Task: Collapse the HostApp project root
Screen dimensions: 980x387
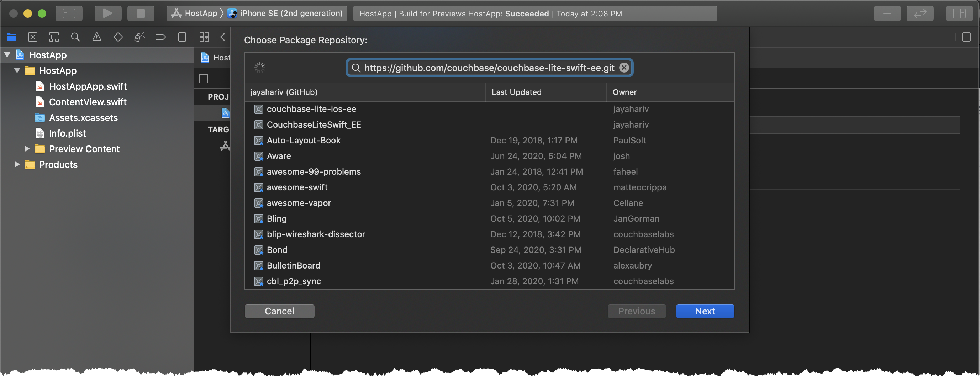Action: (7, 55)
